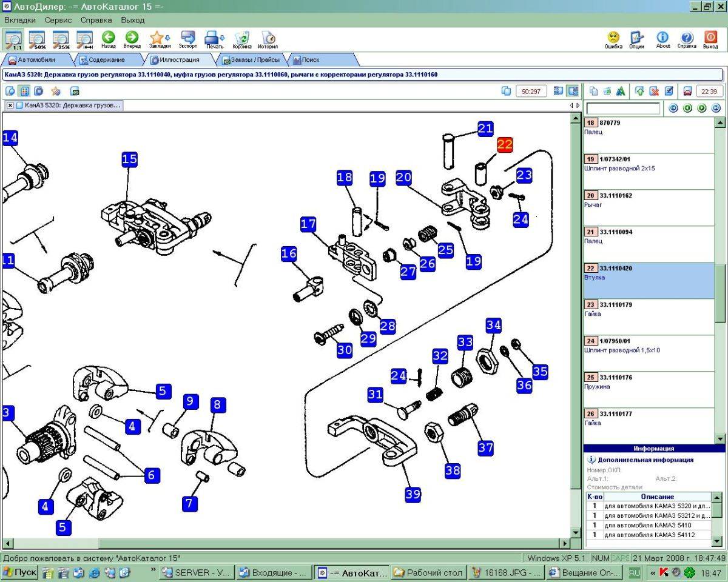Click the fit-to-width zoom icon
The width and height of the screenshot is (728, 582).
click(x=84, y=39)
